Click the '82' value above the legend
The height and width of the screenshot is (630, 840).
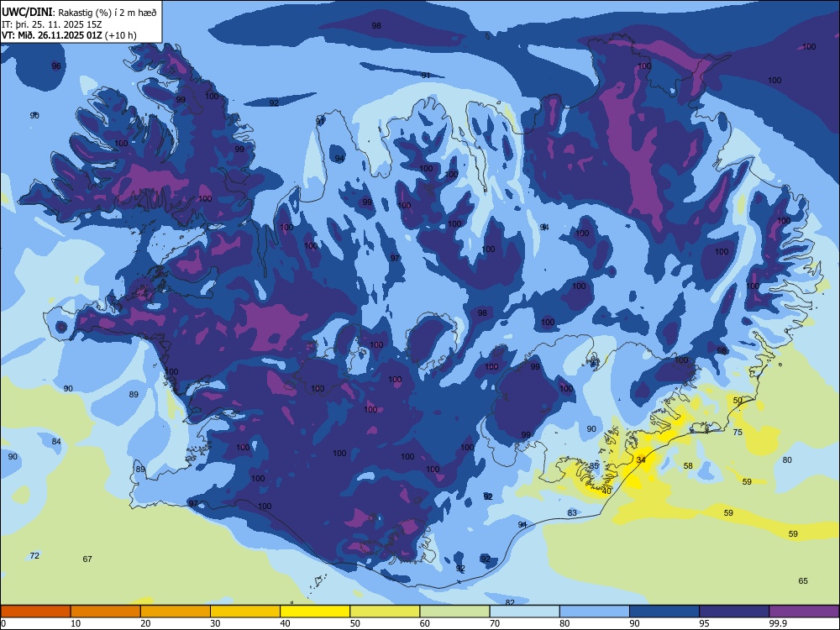510,602
